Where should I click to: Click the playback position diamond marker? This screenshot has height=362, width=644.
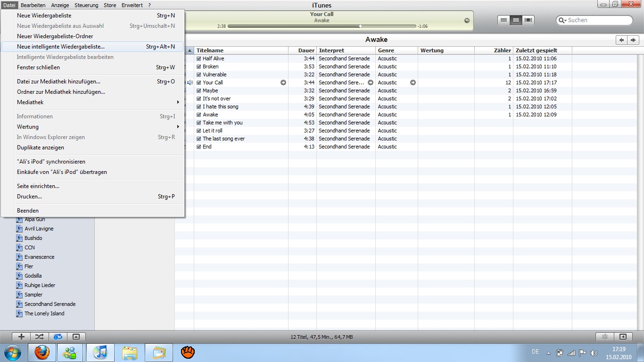(x=361, y=26)
